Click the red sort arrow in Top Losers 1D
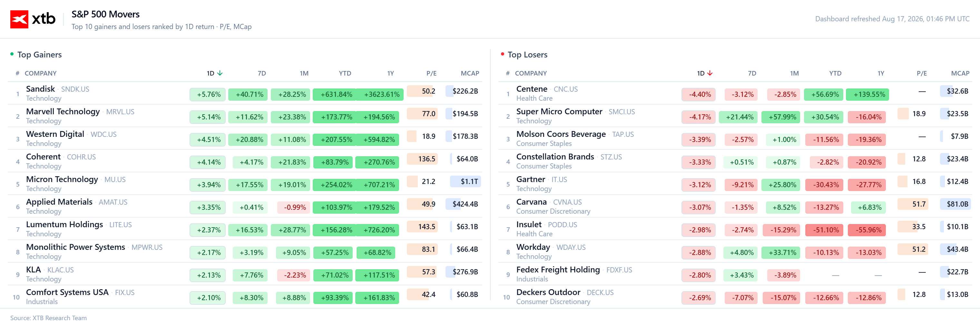This screenshot has height=326, width=980. 710,73
